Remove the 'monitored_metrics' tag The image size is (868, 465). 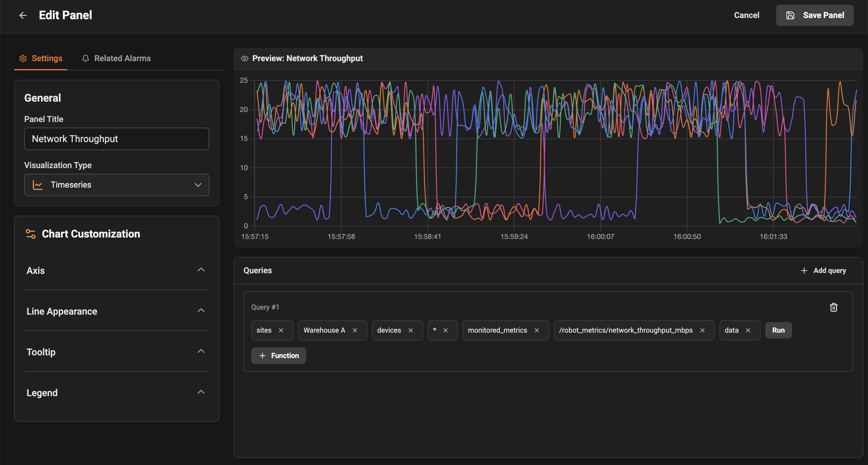click(x=536, y=330)
